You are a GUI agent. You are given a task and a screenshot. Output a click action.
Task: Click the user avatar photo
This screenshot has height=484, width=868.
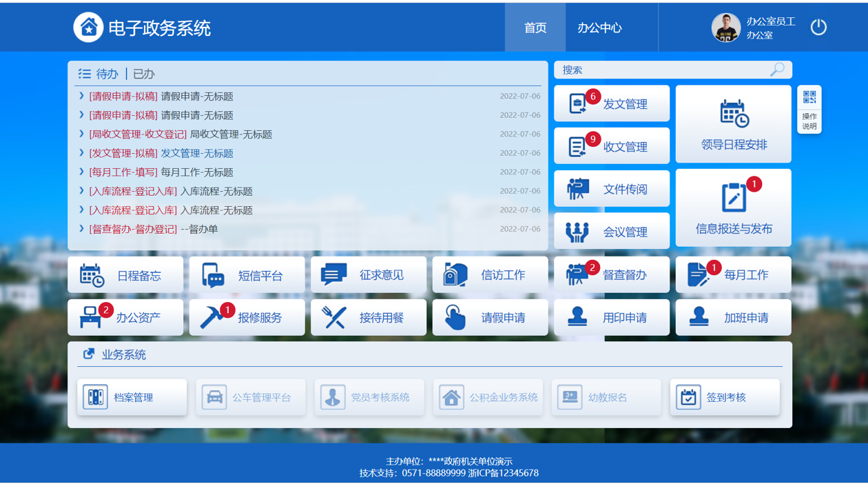(x=725, y=28)
